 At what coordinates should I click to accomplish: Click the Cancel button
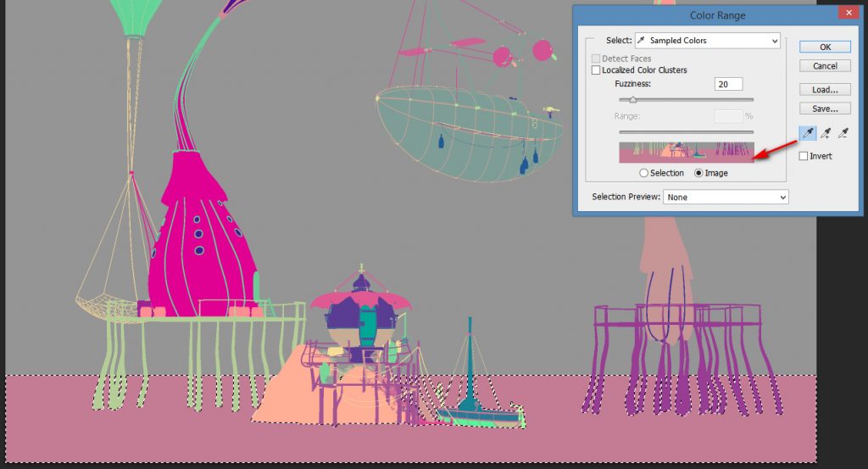(x=825, y=66)
